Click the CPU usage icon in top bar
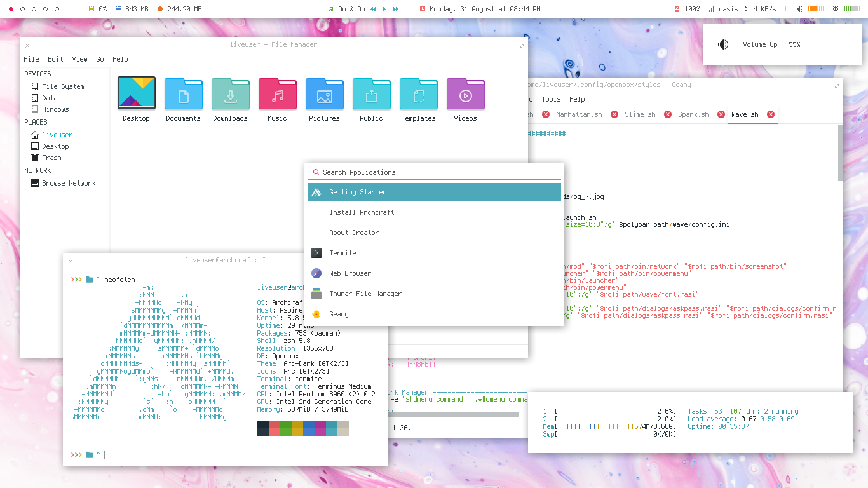The height and width of the screenshot is (488, 868). (x=92, y=9)
